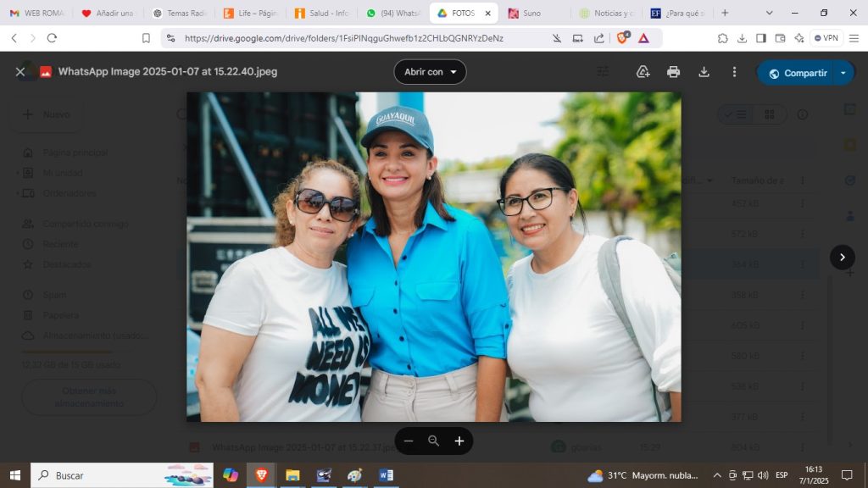
Task: Open the three-dot more actions menu
Action: 734,72
